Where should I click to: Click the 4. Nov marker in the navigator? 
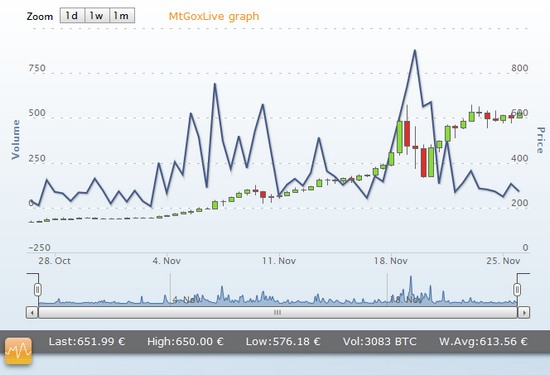click(186, 300)
